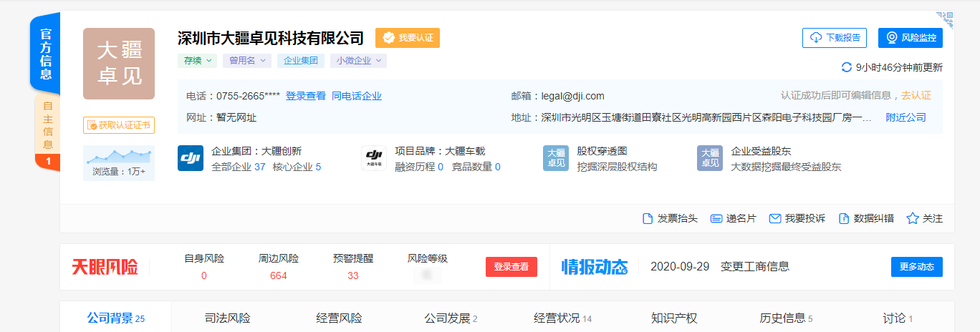Open the 股权穿透图 icon tile

click(x=556, y=157)
